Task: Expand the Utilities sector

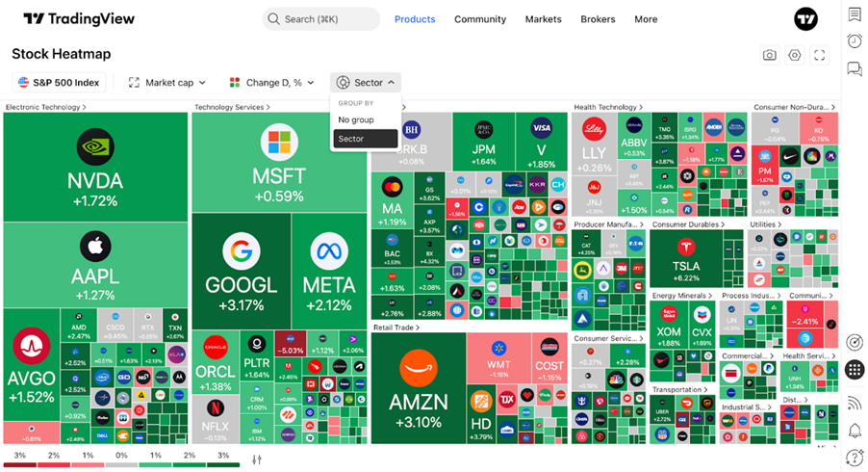Action: click(x=766, y=224)
